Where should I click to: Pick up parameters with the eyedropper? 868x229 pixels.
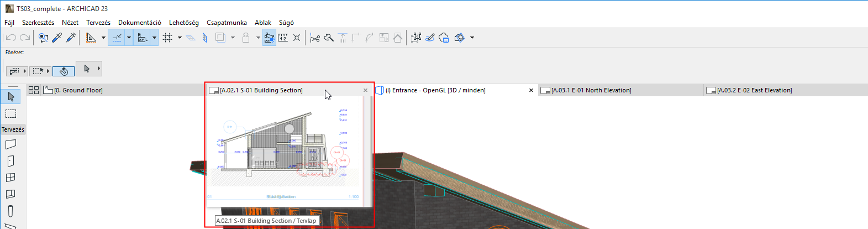[x=57, y=38]
